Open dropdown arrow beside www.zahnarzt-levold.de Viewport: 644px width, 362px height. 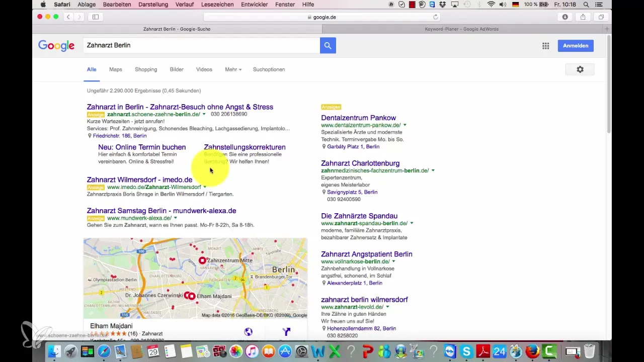point(387,307)
